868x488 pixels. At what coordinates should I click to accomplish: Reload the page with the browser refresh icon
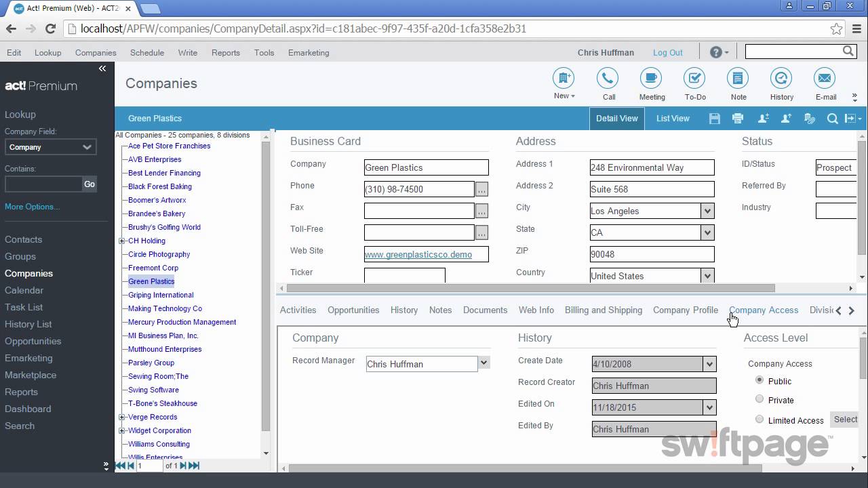[50, 28]
